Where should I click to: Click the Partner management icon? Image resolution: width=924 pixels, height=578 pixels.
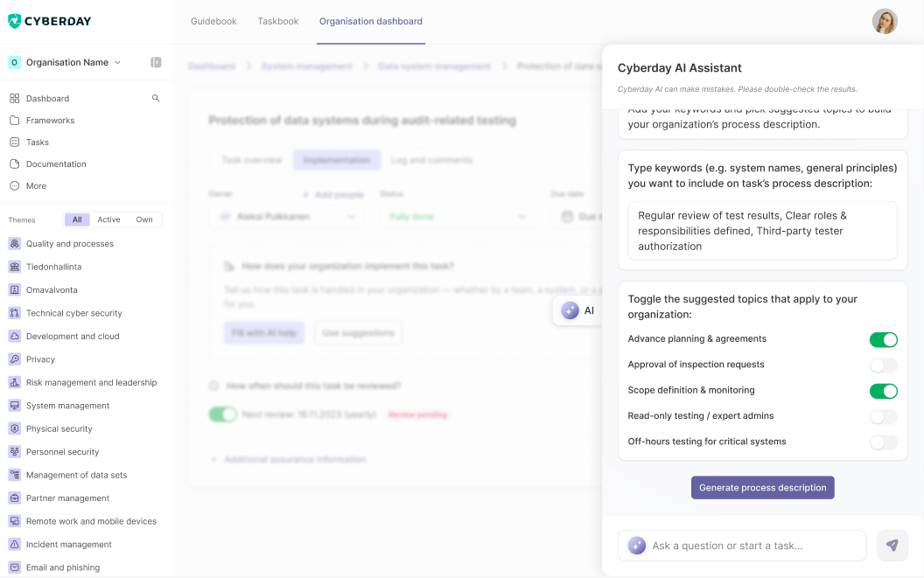pos(15,498)
